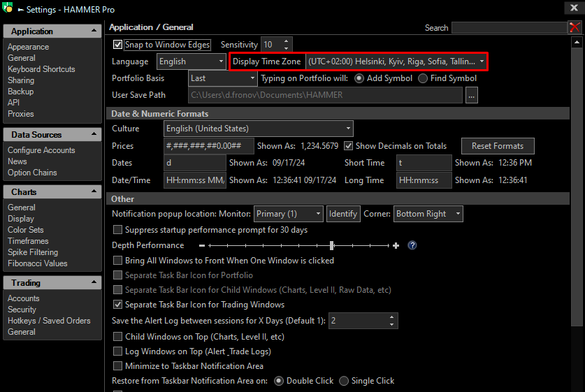Open the Corner Bottom Right dropdown
The width and height of the screenshot is (585, 392).
428,214
